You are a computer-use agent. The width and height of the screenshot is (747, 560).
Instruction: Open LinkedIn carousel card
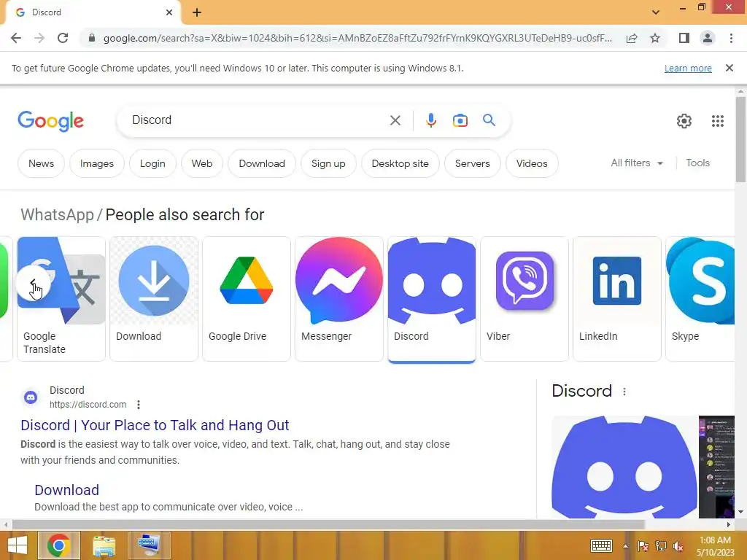[x=617, y=298]
